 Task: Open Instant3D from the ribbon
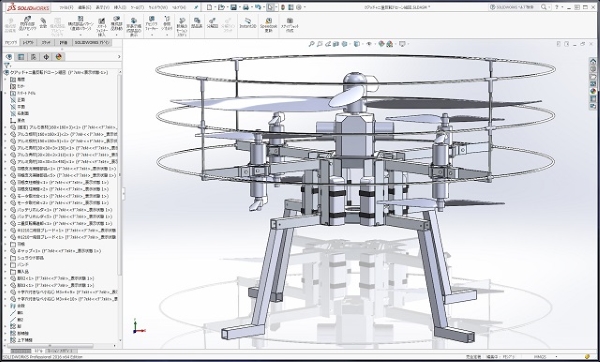tap(248, 23)
